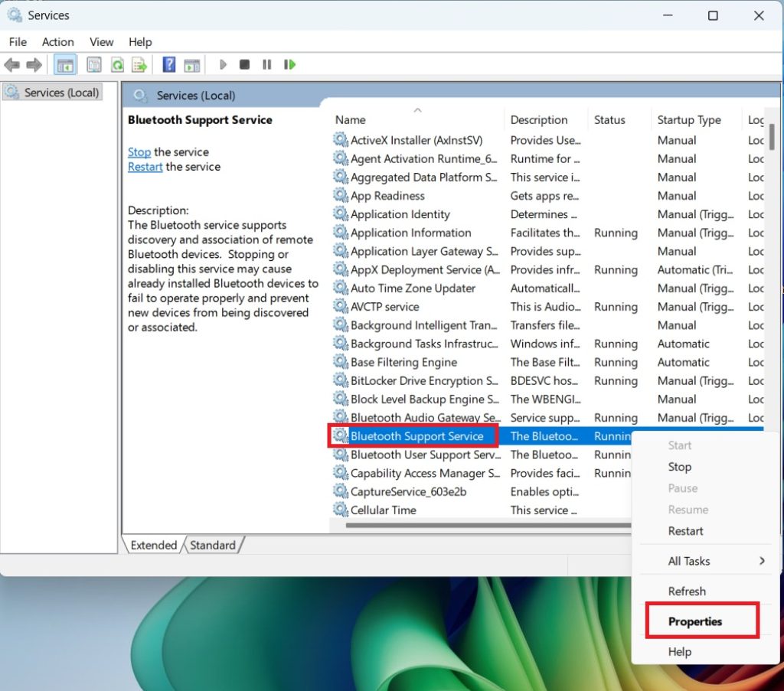Viewport: 784px width, 691px height.
Task: Open the View menu
Action: [x=102, y=42]
